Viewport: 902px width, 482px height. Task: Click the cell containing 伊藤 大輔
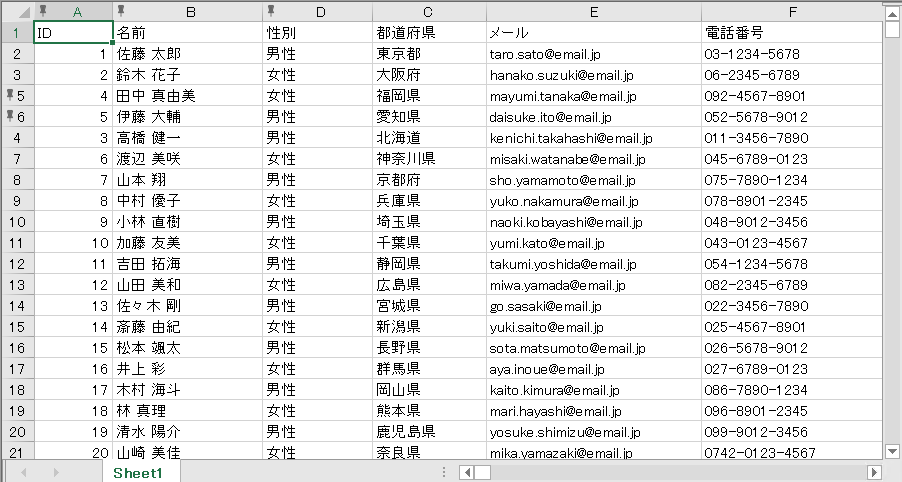(x=188, y=117)
